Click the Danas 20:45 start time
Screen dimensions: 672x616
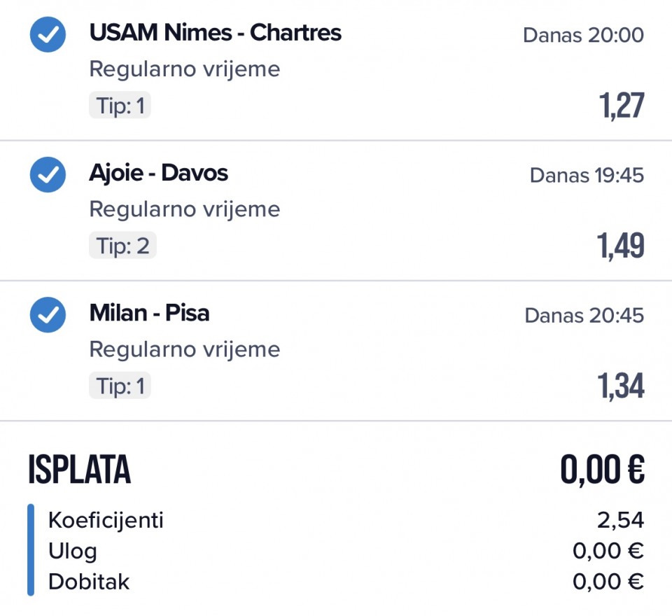click(x=584, y=315)
